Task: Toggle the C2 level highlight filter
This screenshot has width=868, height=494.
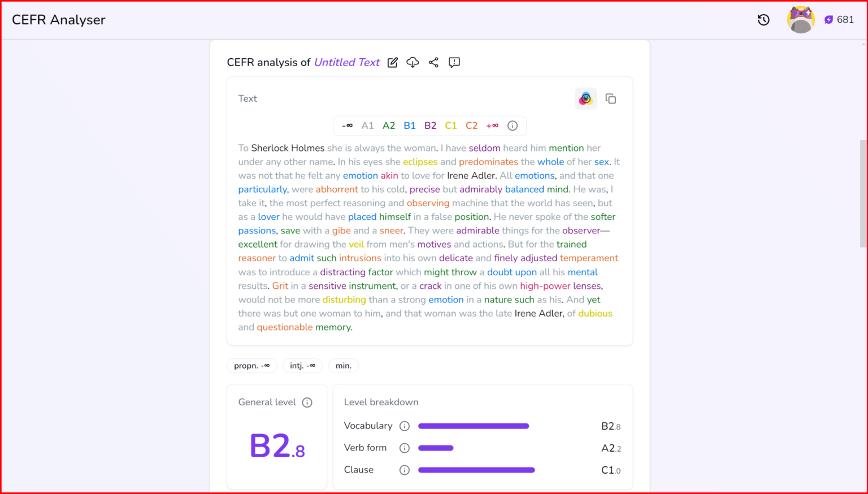Action: point(471,125)
